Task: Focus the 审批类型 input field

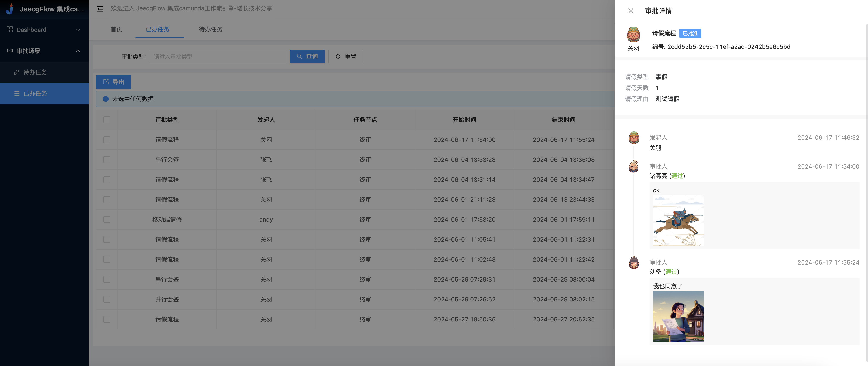Action: point(217,56)
